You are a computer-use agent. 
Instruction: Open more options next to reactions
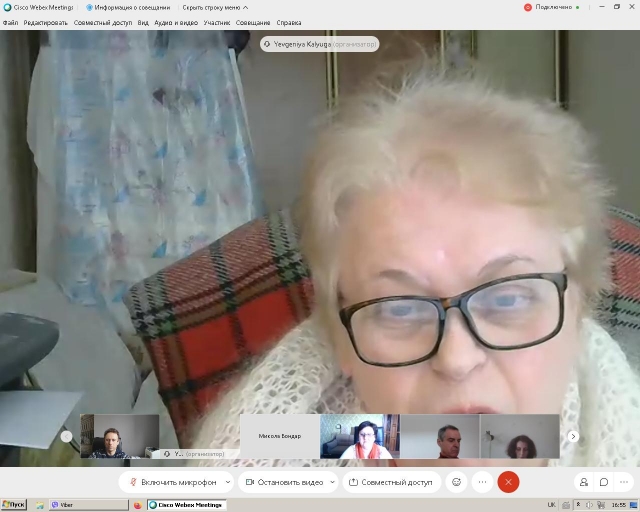482,482
